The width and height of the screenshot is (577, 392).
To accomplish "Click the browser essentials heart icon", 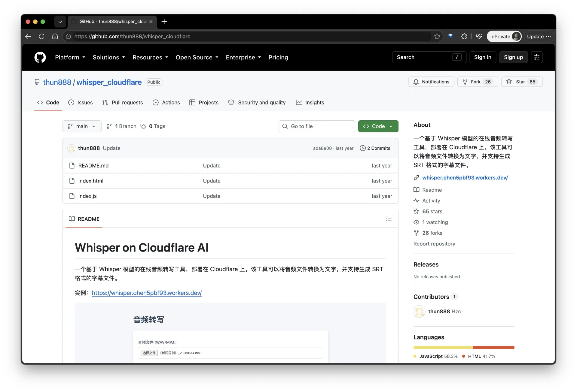I will [479, 36].
